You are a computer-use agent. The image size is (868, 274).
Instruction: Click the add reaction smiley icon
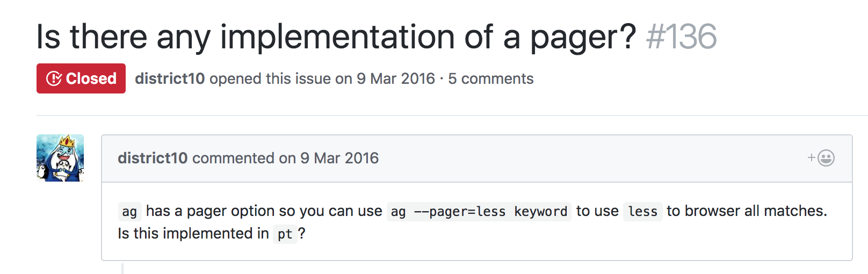(x=826, y=158)
